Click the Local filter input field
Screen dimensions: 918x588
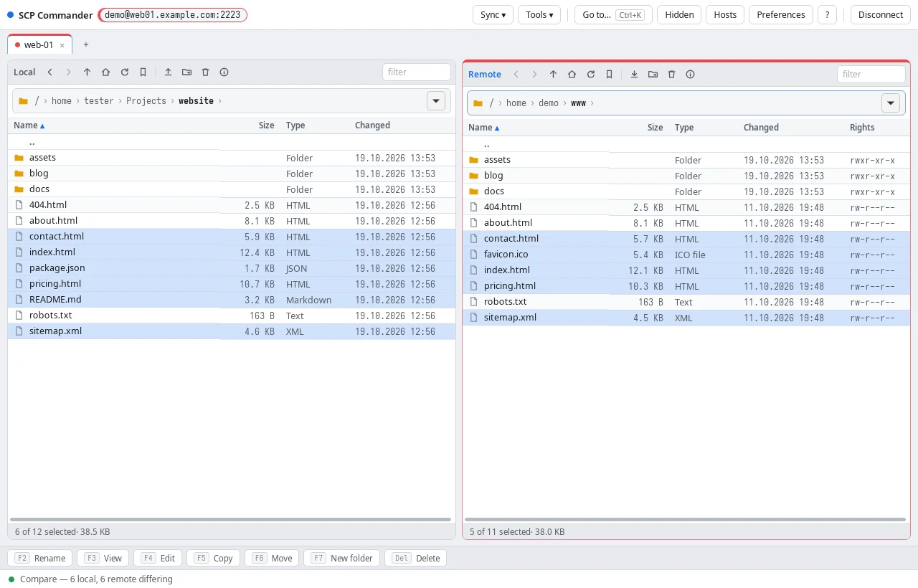[x=417, y=72]
